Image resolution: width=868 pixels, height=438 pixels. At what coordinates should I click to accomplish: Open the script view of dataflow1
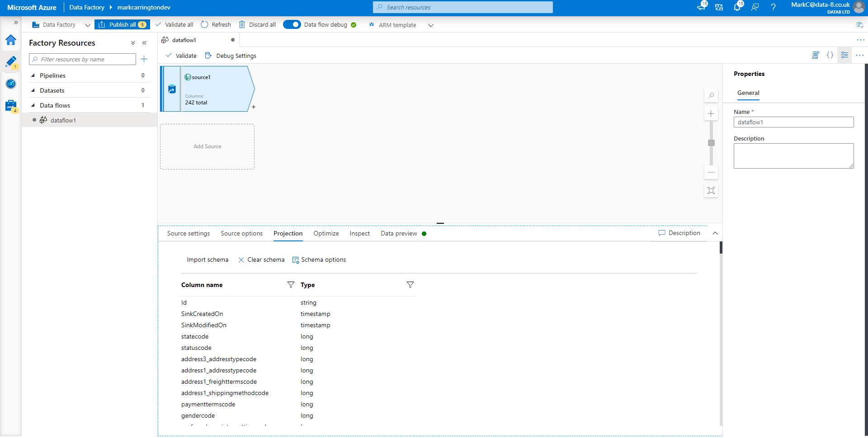click(816, 55)
